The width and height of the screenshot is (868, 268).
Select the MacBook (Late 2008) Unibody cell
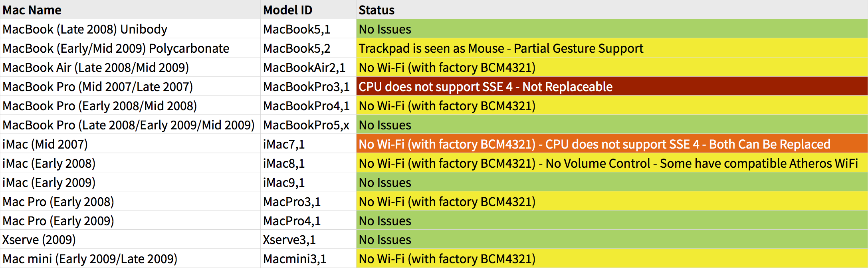(85, 29)
